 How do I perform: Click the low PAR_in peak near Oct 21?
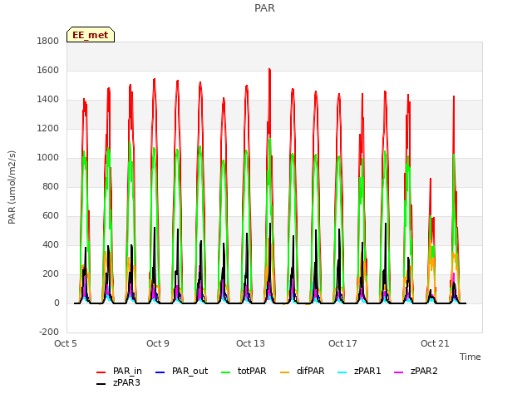click(x=431, y=179)
